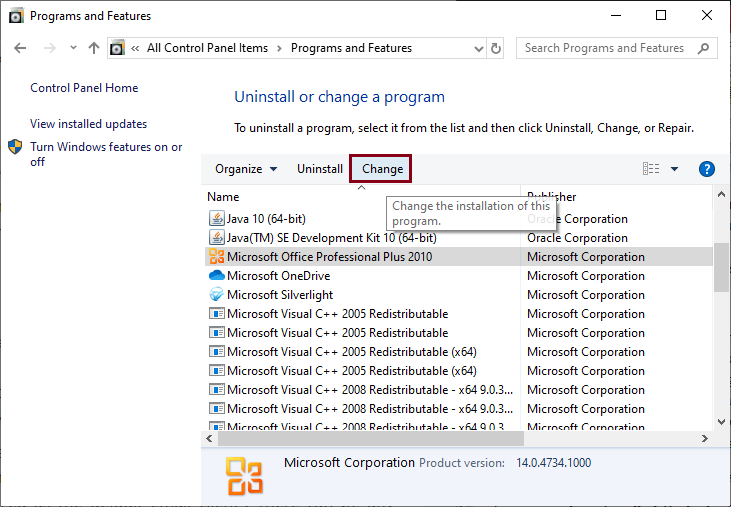Select the Microsoft OneDrive cloud icon
Screen dimensions: 731x507
(216, 276)
